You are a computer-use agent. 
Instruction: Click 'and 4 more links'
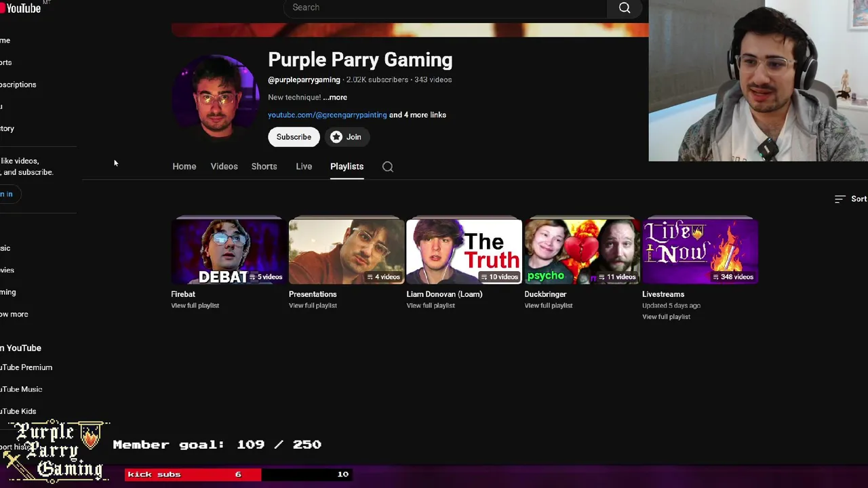[x=418, y=115]
